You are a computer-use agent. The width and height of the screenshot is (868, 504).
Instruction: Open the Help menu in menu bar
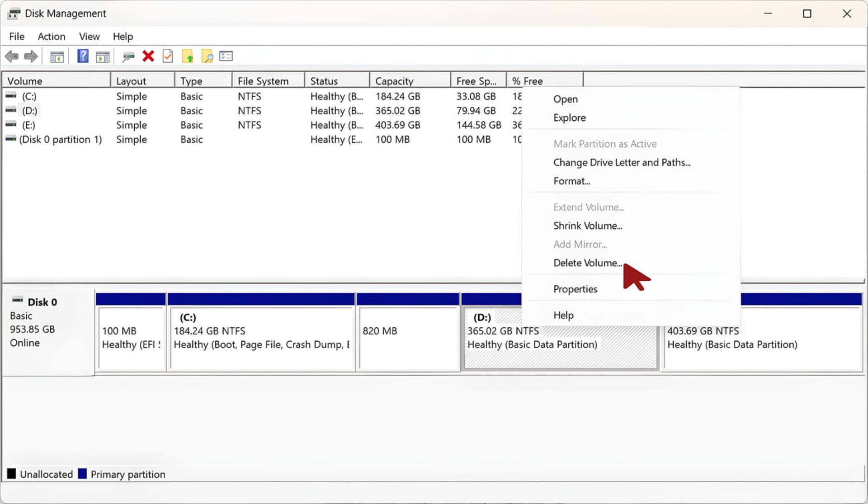click(x=123, y=37)
